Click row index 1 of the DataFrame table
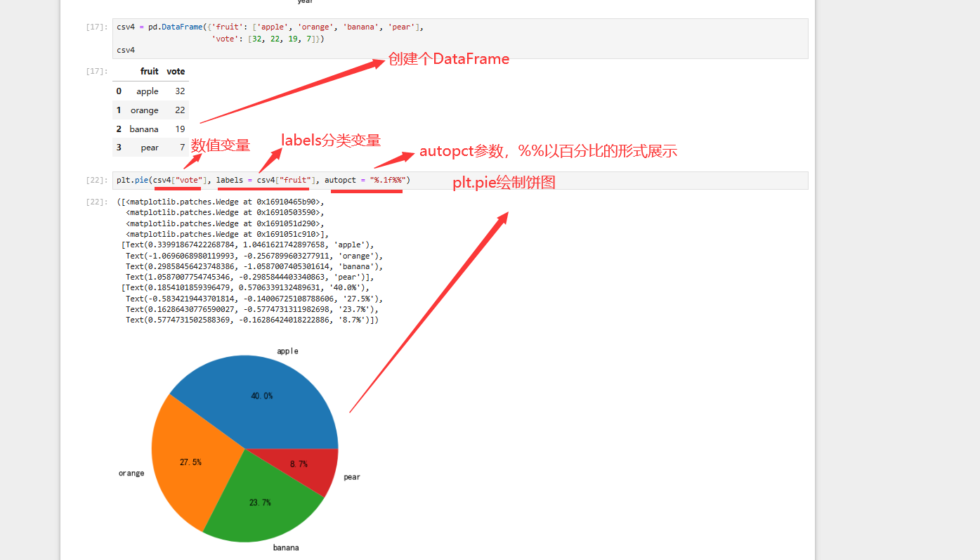980x560 pixels. coord(119,110)
